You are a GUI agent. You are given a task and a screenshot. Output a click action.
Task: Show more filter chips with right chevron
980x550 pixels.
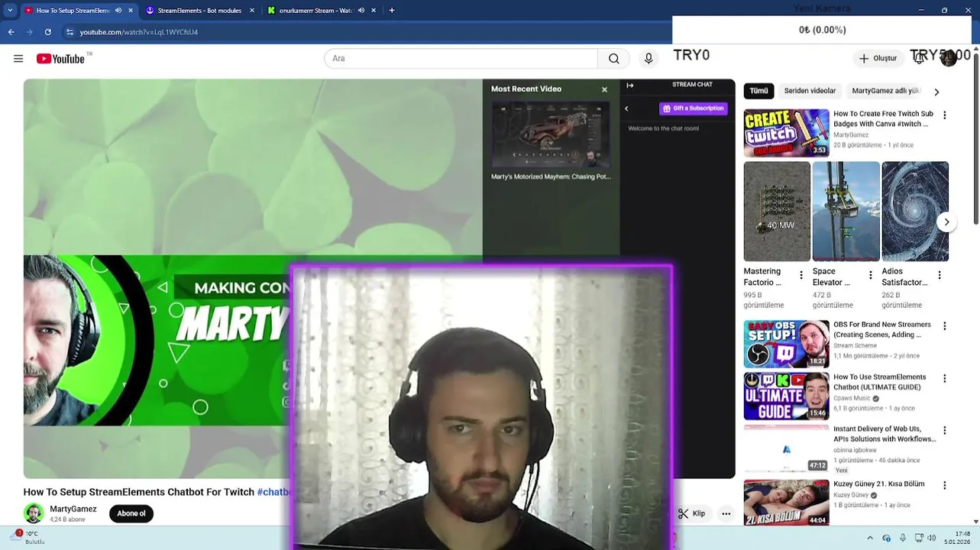click(x=936, y=92)
